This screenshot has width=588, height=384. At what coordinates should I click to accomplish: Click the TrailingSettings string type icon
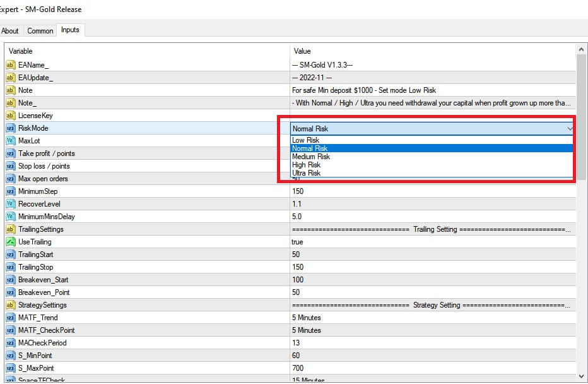pos(10,229)
